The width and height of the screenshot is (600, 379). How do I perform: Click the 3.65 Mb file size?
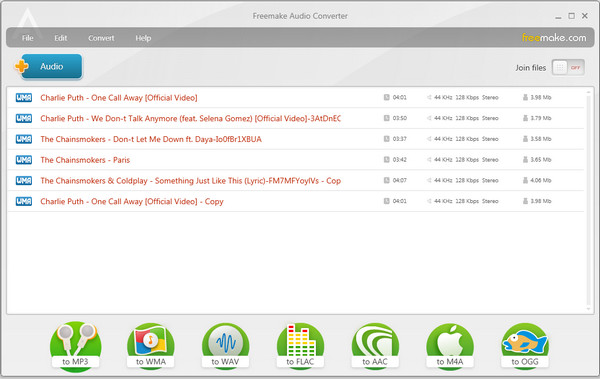541,159
